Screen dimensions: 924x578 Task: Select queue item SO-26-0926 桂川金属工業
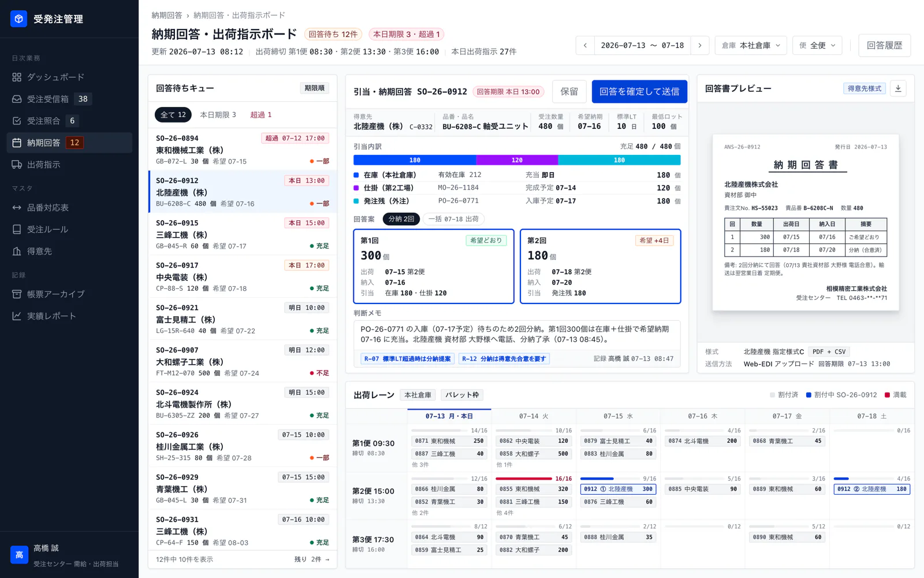coord(243,446)
